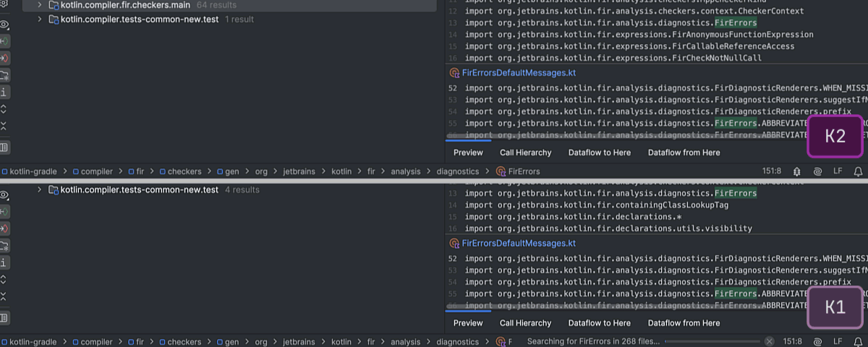Screen dimensions: 868x347
Task: Click the debug bug icon in top status bar
Action: 796,172
